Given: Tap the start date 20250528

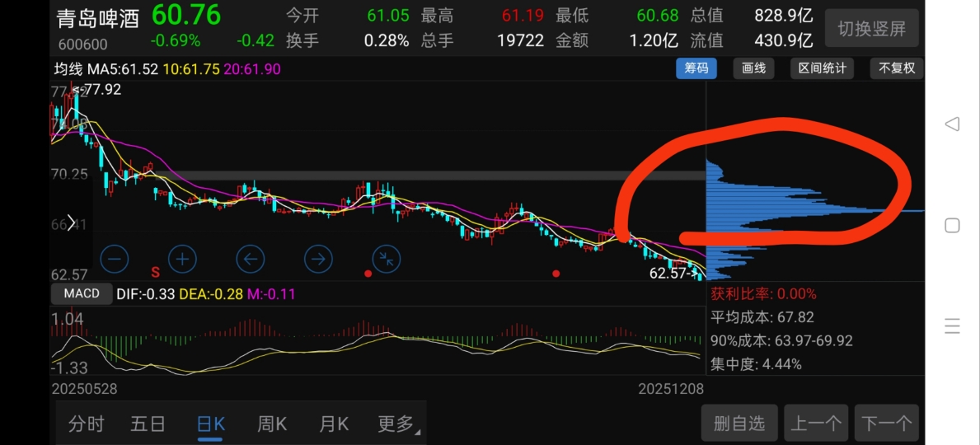Looking at the screenshot, I should tap(84, 389).
